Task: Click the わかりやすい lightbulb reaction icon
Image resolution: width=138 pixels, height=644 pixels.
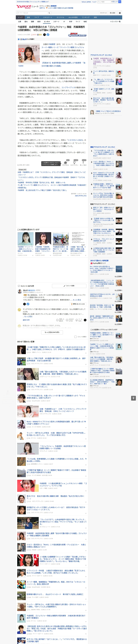Action: click(x=74, y=163)
